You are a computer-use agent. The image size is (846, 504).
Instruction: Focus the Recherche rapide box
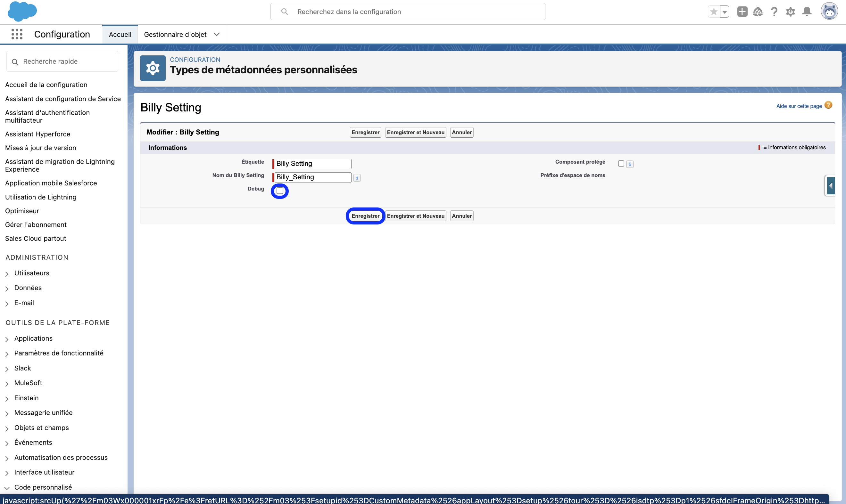click(x=62, y=61)
